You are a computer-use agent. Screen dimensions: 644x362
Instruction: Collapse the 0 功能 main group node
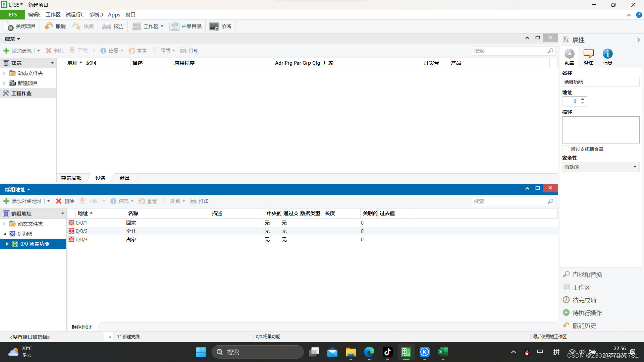point(5,234)
